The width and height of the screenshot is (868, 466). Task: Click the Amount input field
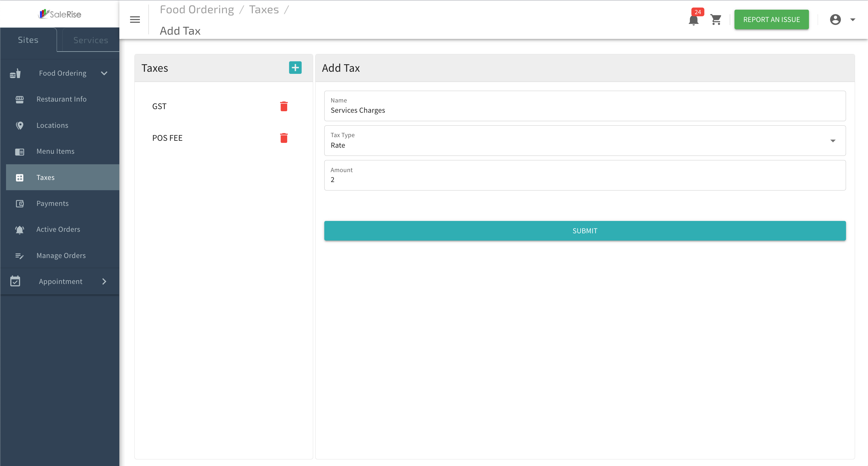click(585, 175)
